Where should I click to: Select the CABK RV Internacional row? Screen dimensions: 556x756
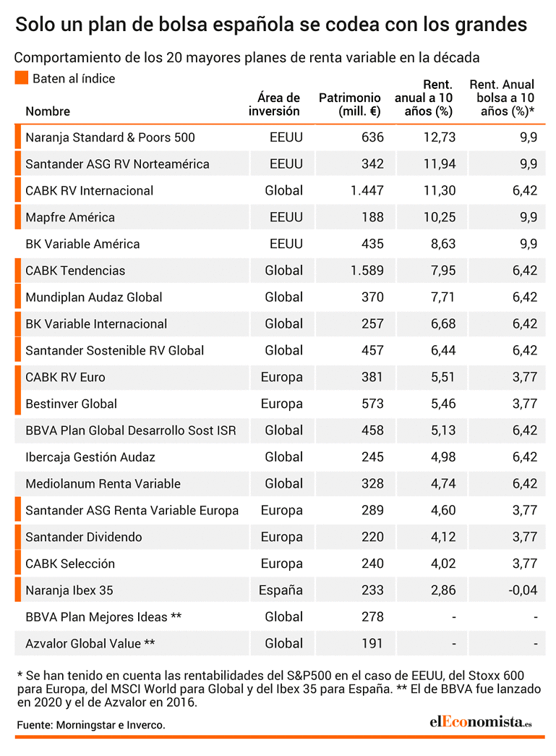point(280,190)
